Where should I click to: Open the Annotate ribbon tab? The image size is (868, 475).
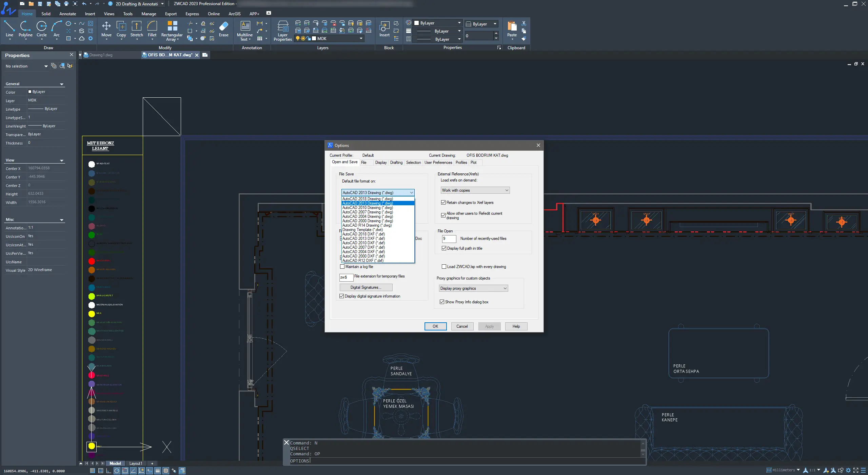[67, 14]
